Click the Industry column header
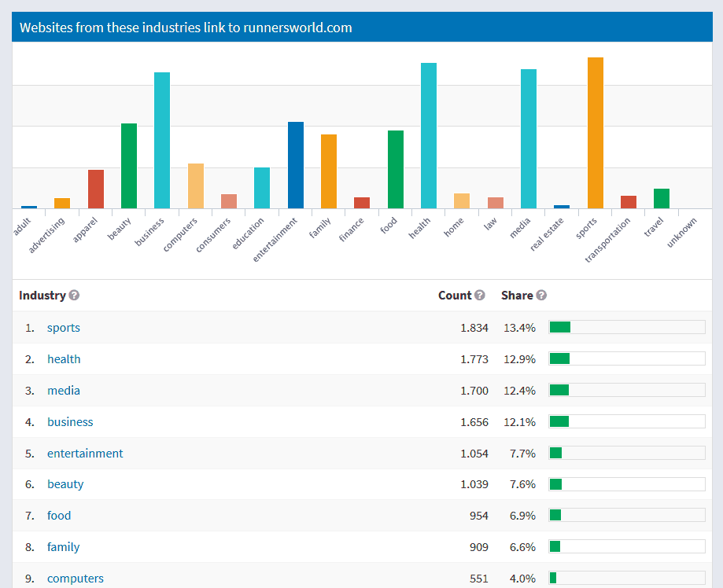The image size is (723, 588). 42,295
